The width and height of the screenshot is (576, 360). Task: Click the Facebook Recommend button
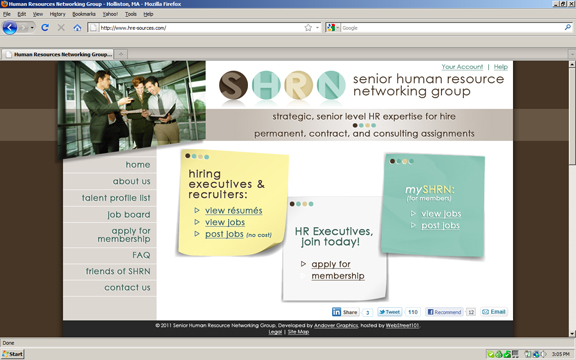[444, 312]
